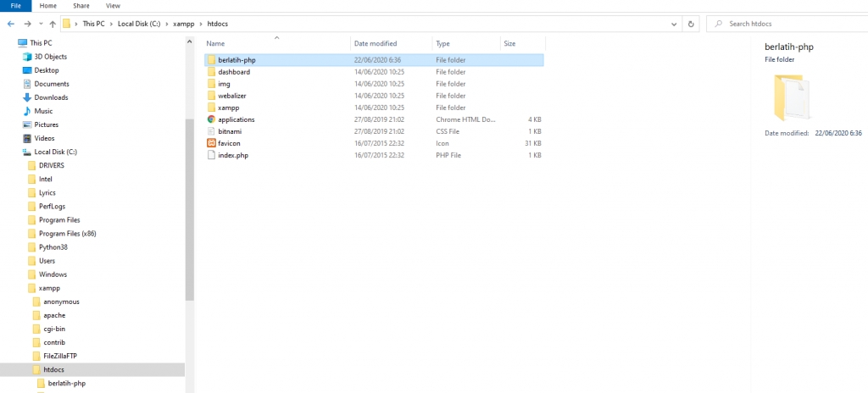Click the 3D Objects icon in sidebar

coord(27,57)
